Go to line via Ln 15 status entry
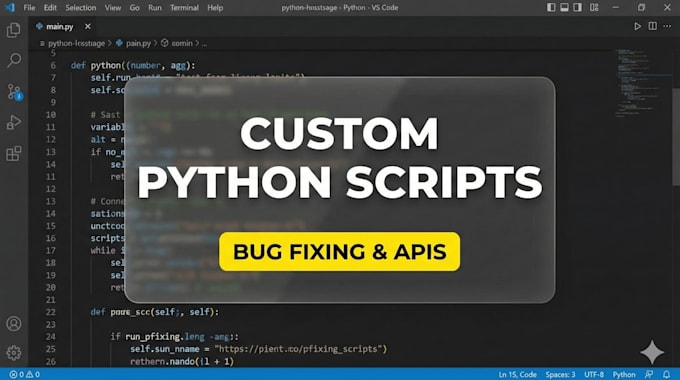The height and width of the screenshot is (380, 680). pos(517,374)
